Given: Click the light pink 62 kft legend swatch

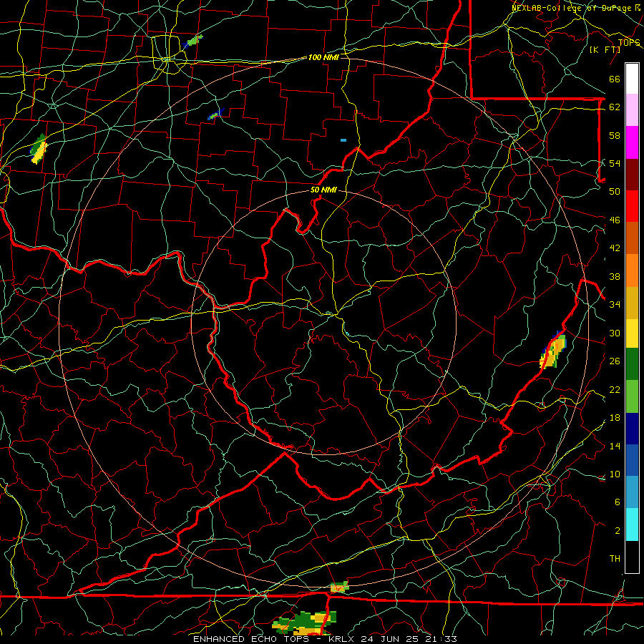Looking at the screenshot, I should click(632, 109).
